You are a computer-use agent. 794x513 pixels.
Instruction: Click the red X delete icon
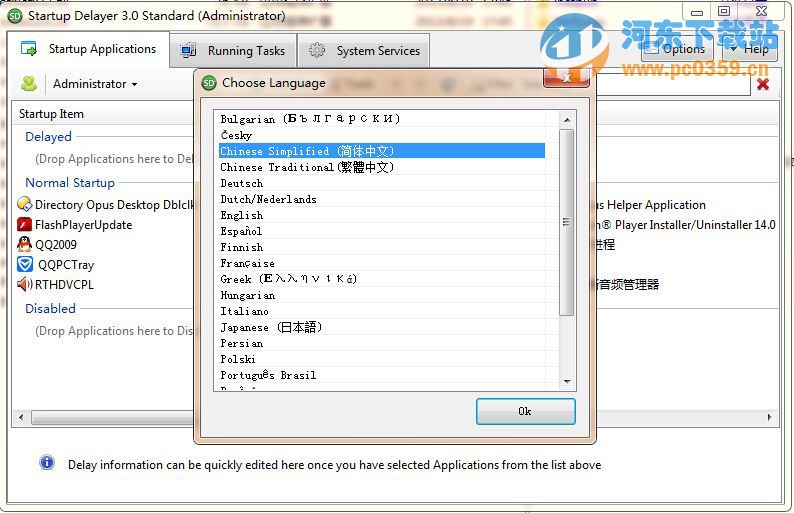pyautogui.click(x=763, y=84)
